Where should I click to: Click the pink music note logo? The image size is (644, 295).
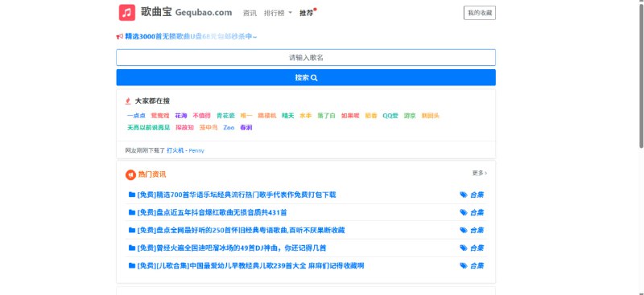[127, 13]
